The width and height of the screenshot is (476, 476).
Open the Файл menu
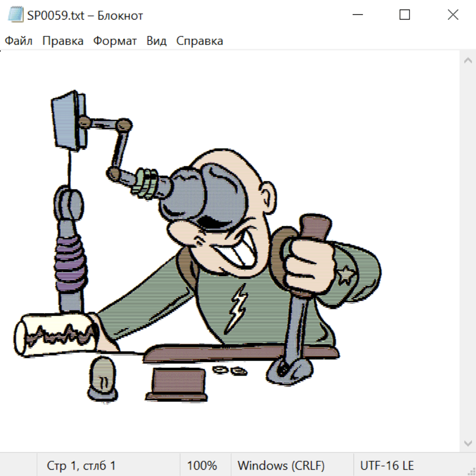coord(19,41)
